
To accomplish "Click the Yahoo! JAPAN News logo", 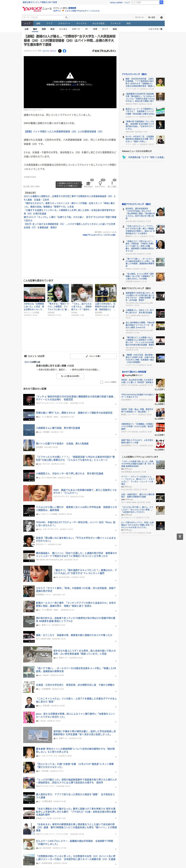I will 37,9.
